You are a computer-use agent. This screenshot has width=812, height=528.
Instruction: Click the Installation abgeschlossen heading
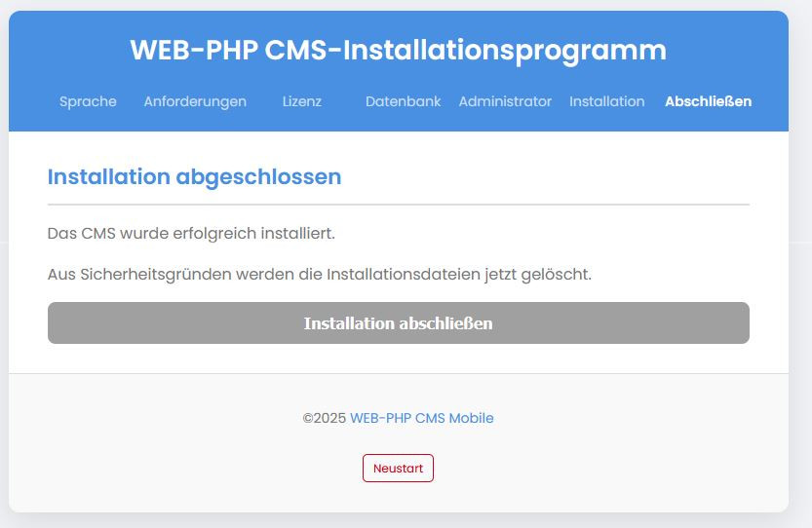point(194,177)
